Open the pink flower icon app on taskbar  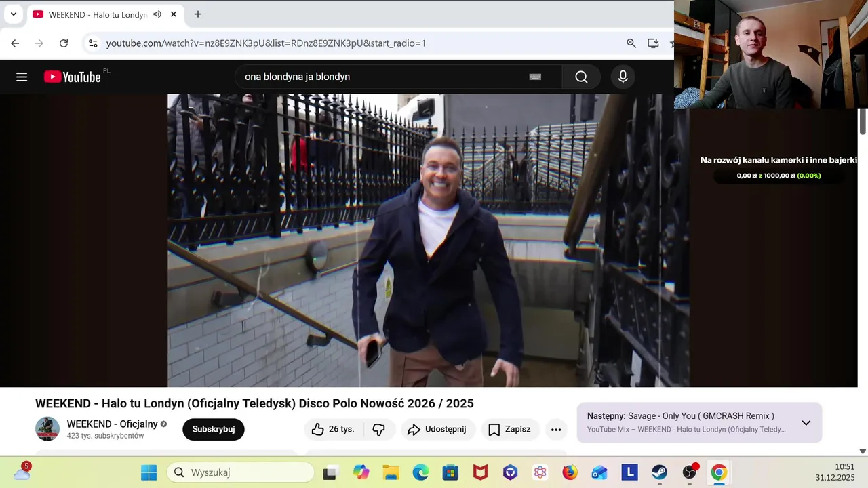pyautogui.click(x=540, y=472)
